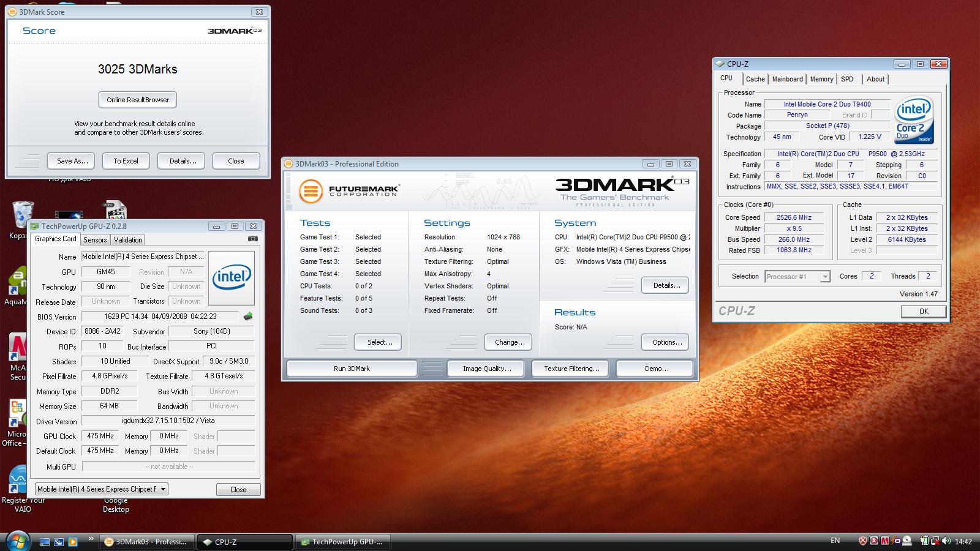
Task: Click Options button under Results
Action: coord(666,342)
